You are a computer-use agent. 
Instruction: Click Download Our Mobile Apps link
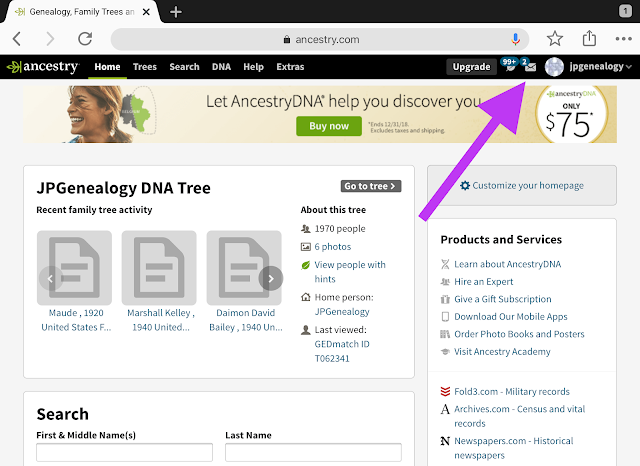(x=511, y=317)
